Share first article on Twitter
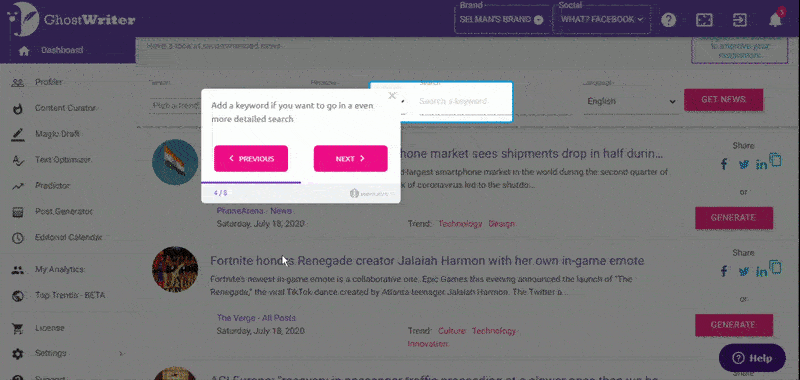Image resolution: width=800 pixels, height=380 pixels. click(x=743, y=164)
